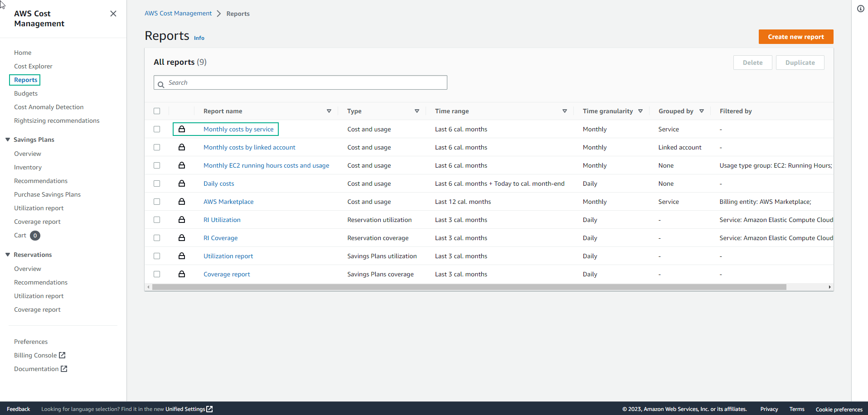
Task: Open Cost Anomaly Detection page
Action: pyautogui.click(x=49, y=107)
